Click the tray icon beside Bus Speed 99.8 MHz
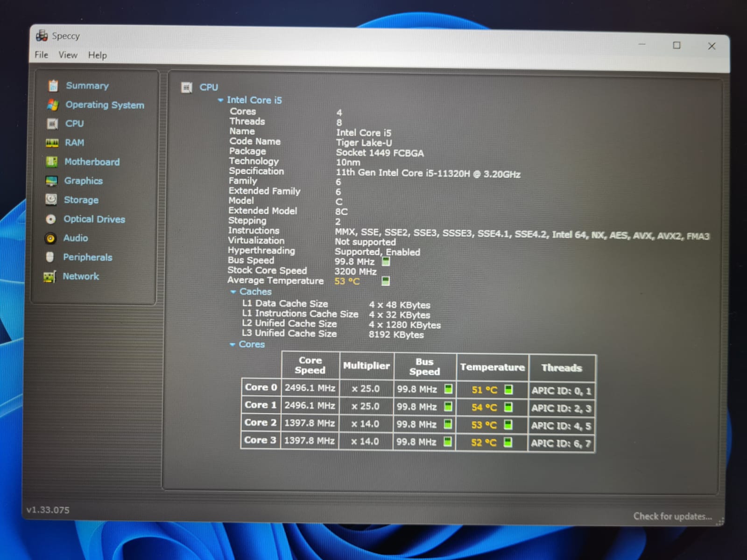 point(386,261)
